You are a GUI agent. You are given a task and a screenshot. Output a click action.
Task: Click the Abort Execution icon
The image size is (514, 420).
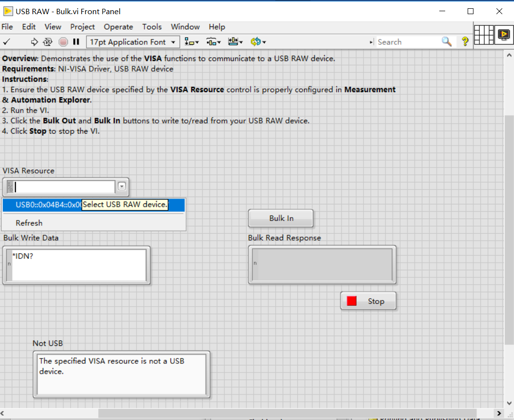click(62, 42)
